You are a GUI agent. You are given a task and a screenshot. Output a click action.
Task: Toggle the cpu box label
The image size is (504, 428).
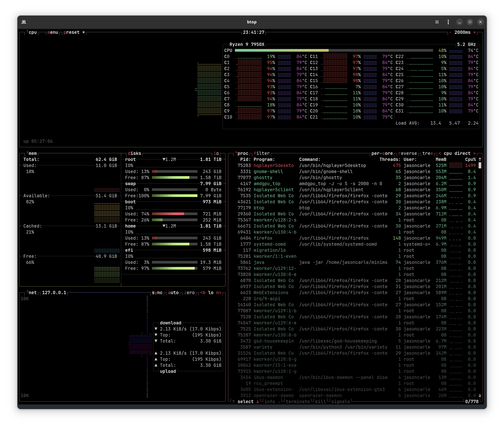32,32
